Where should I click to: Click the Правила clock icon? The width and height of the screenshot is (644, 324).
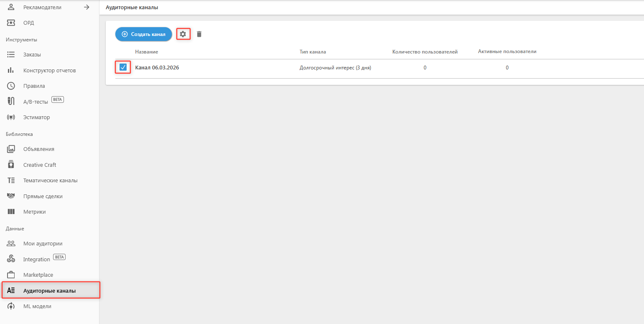pyautogui.click(x=11, y=86)
